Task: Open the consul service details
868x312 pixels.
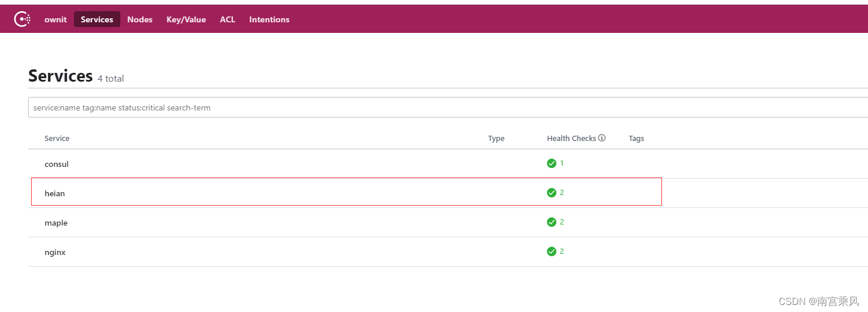Action: 56,164
